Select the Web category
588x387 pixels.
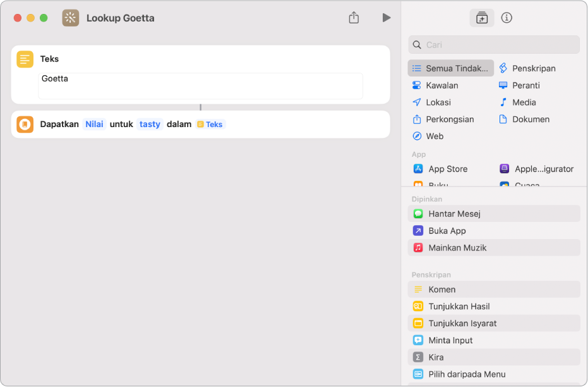[428, 136]
